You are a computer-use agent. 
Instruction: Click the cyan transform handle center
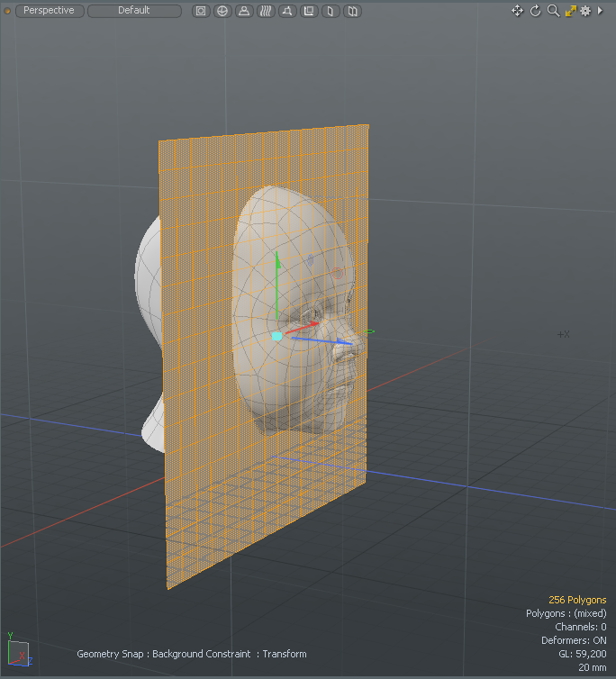pos(276,336)
